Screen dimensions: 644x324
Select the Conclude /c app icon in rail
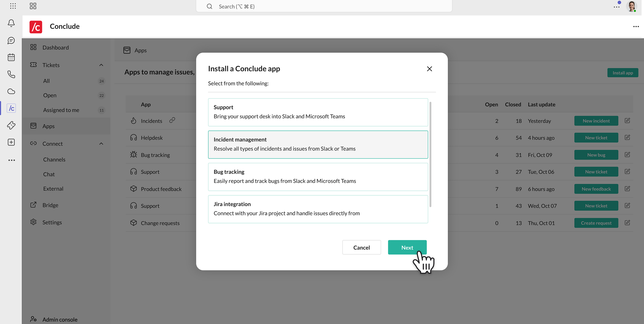point(11,108)
